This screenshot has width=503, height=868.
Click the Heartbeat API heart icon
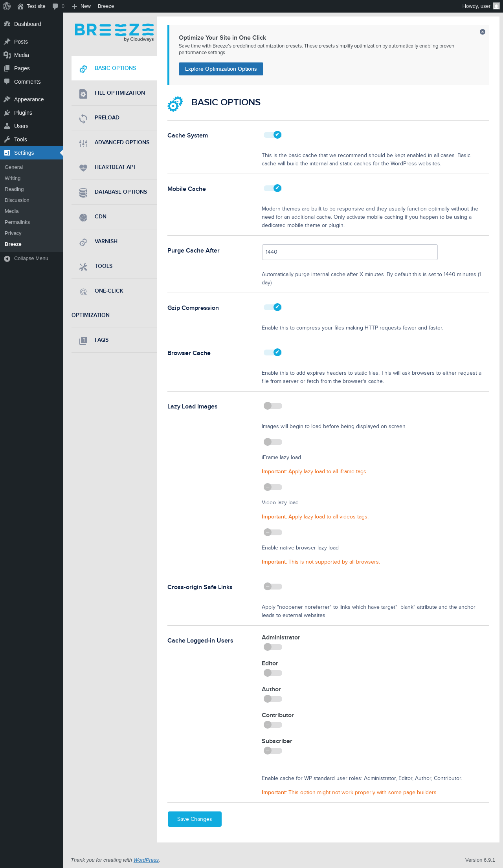[83, 168]
